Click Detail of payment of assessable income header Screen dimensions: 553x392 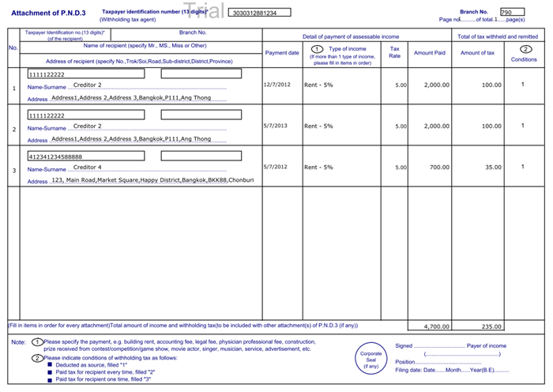coord(351,36)
